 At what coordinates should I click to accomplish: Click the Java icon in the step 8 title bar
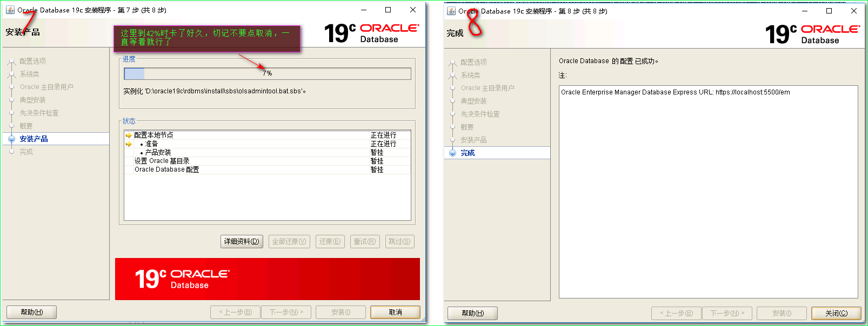pos(451,11)
